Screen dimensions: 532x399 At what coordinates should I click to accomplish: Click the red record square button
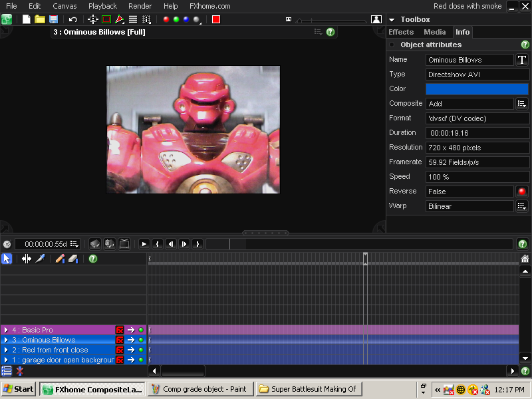pos(216,19)
